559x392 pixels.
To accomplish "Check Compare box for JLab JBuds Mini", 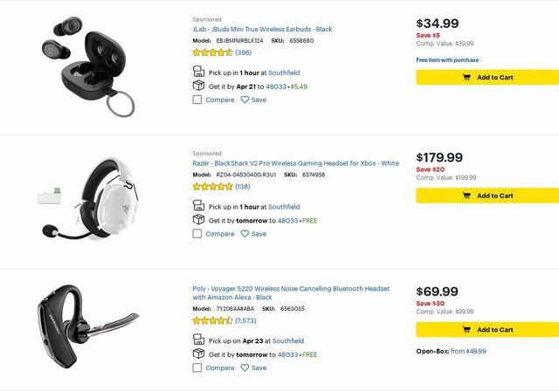I will coord(197,100).
